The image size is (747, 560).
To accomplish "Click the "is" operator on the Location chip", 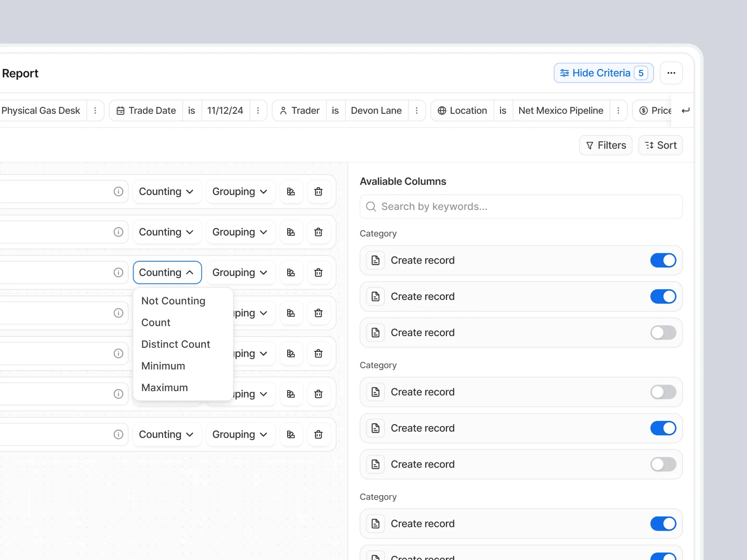I will tap(503, 111).
